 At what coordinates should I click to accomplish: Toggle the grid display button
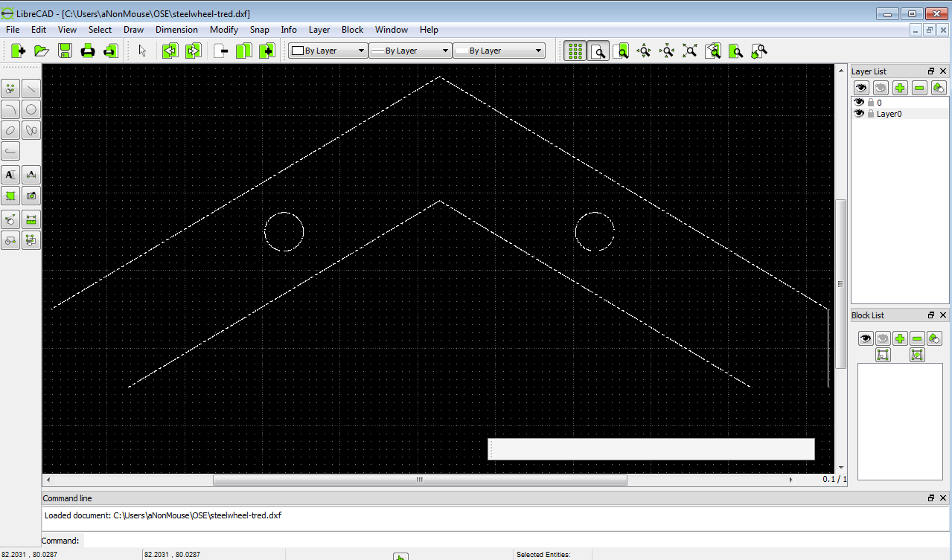(x=575, y=51)
